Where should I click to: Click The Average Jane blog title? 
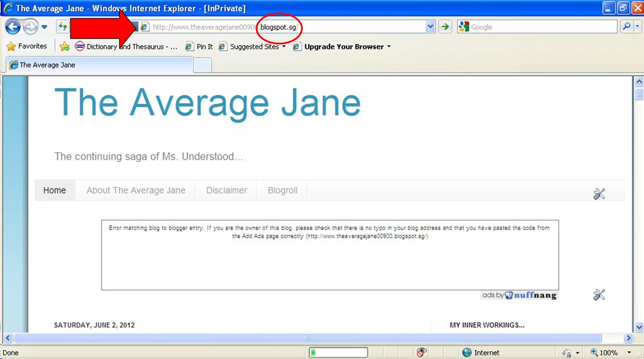pyautogui.click(x=207, y=103)
